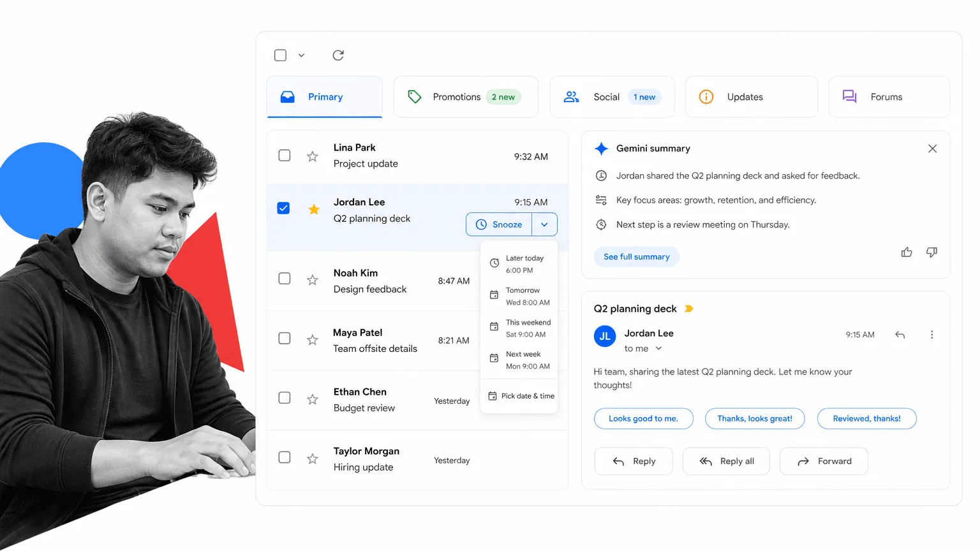Check the Maya Patel email checkbox
Screen dimensions: 980x551
[x=285, y=339]
